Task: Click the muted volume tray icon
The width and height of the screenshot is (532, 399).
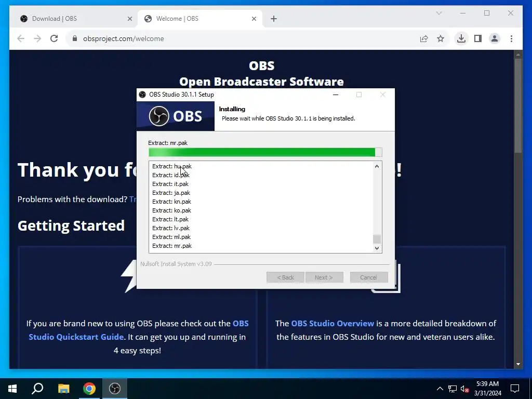Action: [x=464, y=389]
